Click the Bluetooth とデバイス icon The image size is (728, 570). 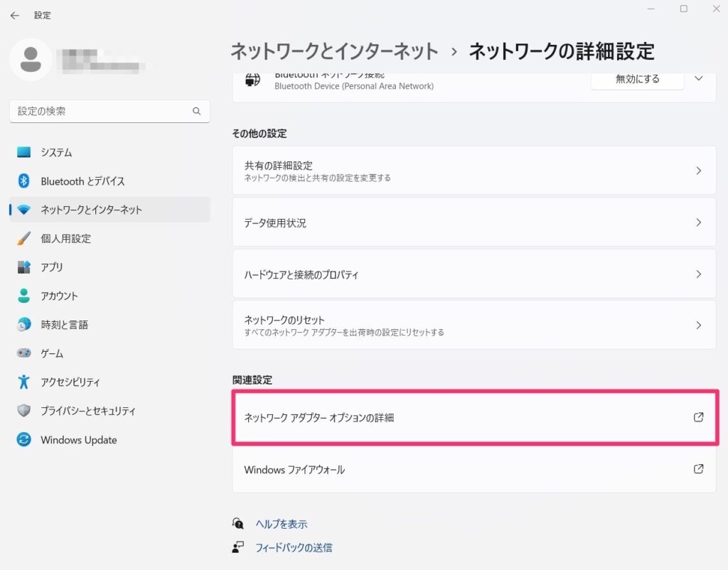coord(24,181)
